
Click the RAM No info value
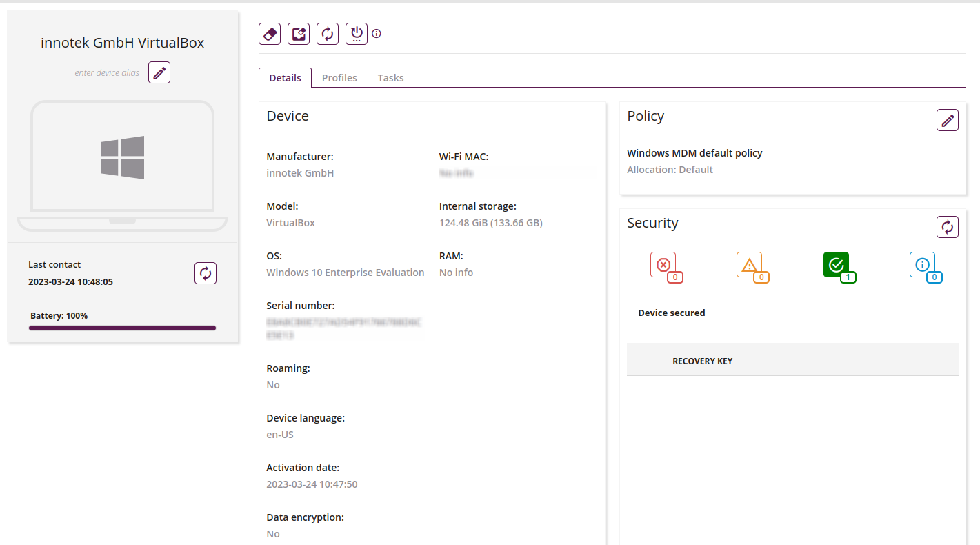[x=456, y=272]
